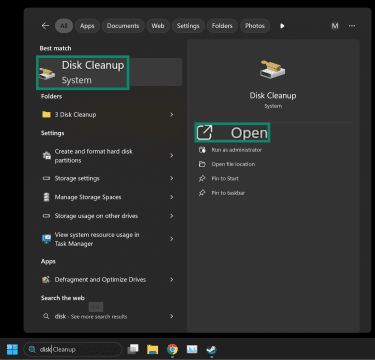
Task: Click the Pin to taskbar pin icon
Action: point(202,193)
